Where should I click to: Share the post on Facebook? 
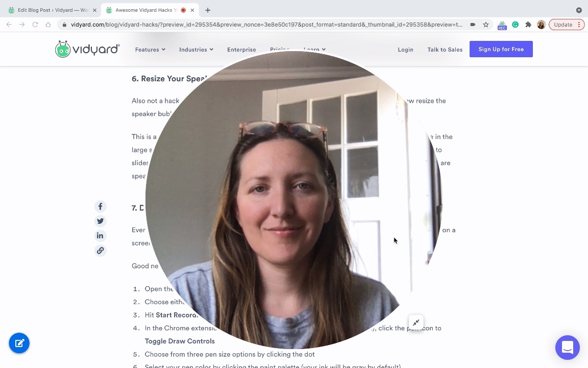point(100,206)
